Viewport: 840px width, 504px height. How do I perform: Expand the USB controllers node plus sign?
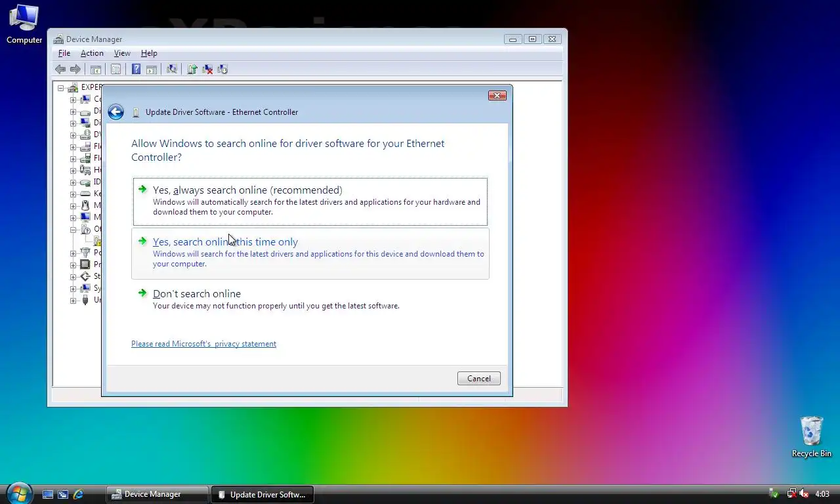[x=73, y=301]
